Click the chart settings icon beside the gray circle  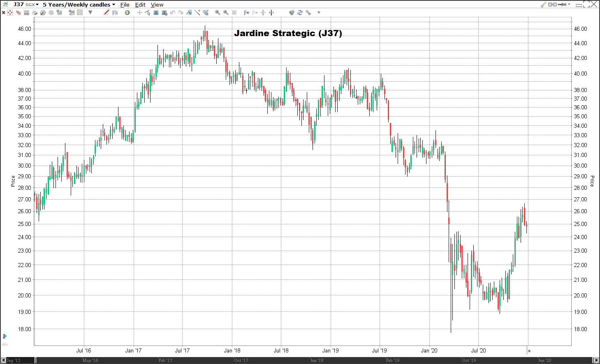click(59, 12)
